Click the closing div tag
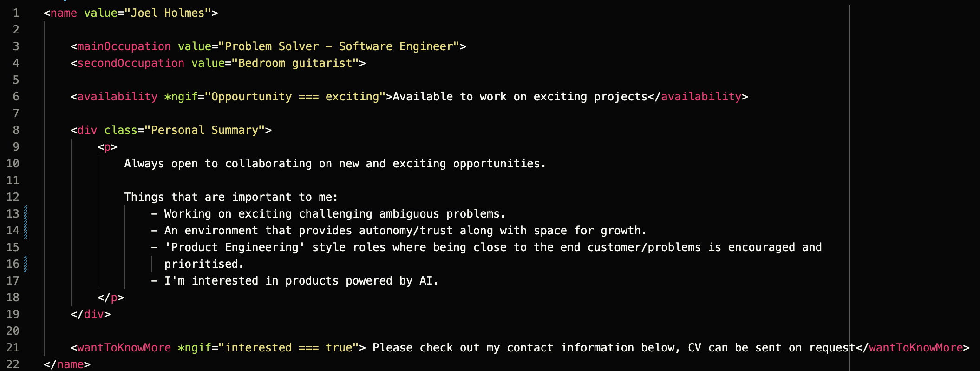This screenshot has width=980, height=371. tap(94, 314)
